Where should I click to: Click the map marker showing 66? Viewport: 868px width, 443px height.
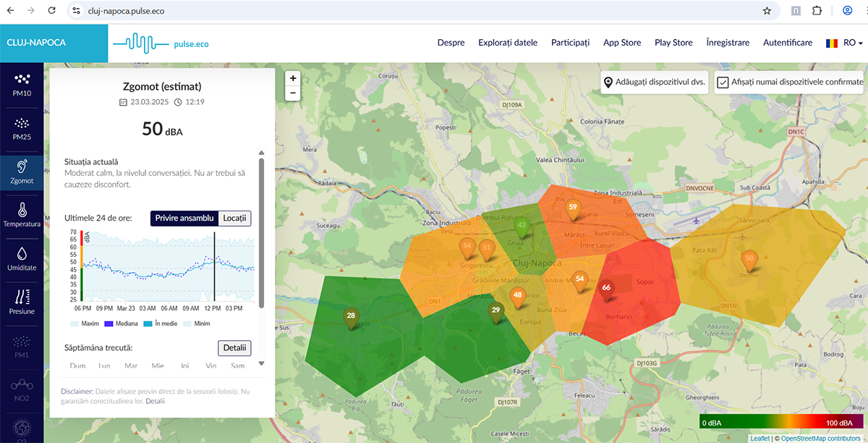pos(606,288)
